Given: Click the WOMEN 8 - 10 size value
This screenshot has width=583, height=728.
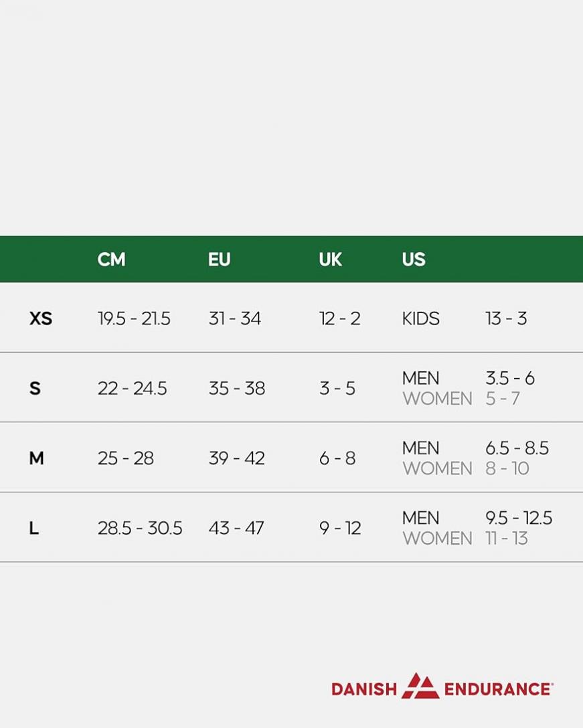Looking at the screenshot, I should [507, 468].
